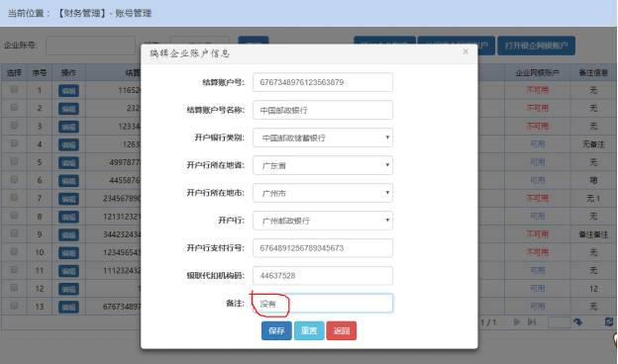Screen dimensions: 618x364
Task: Click the 编辑 button in row 5
Action: [68, 162]
